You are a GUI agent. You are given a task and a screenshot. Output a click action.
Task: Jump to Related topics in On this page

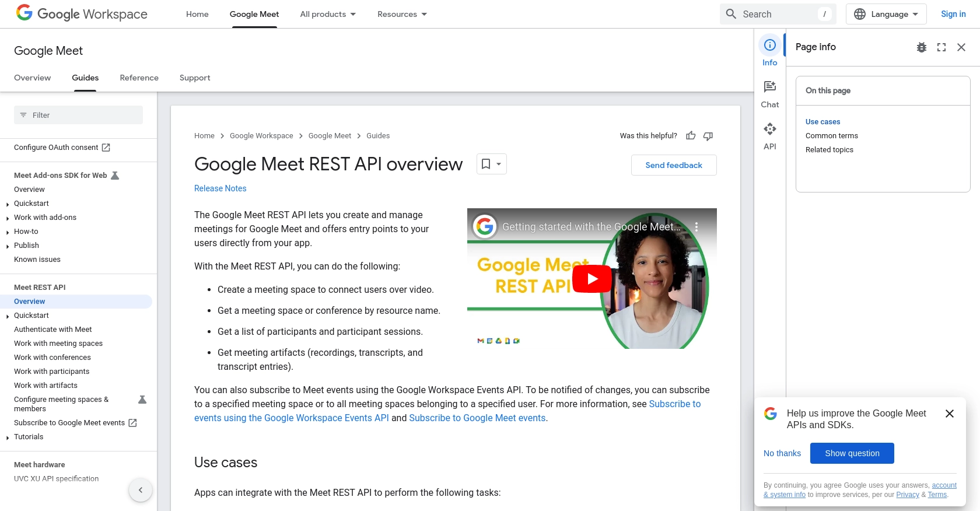[x=829, y=150]
